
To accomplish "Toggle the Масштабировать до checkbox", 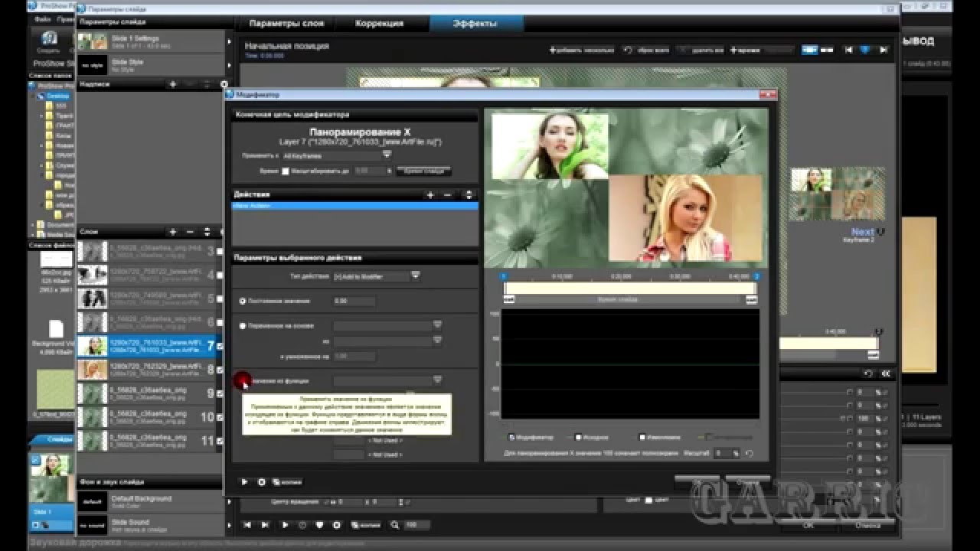I will 286,171.
